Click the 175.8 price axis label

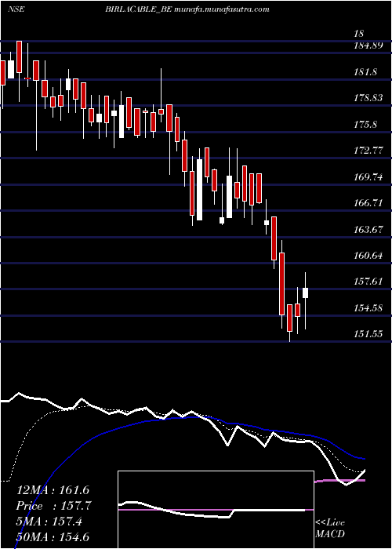(x=365, y=125)
